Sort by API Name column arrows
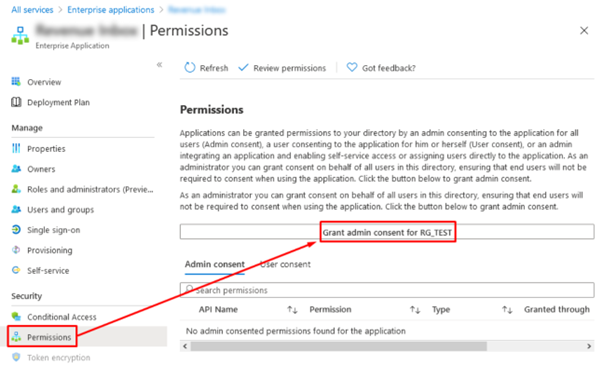Image resolution: width=602 pixels, height=365 pixels. [x=292, y=310]
